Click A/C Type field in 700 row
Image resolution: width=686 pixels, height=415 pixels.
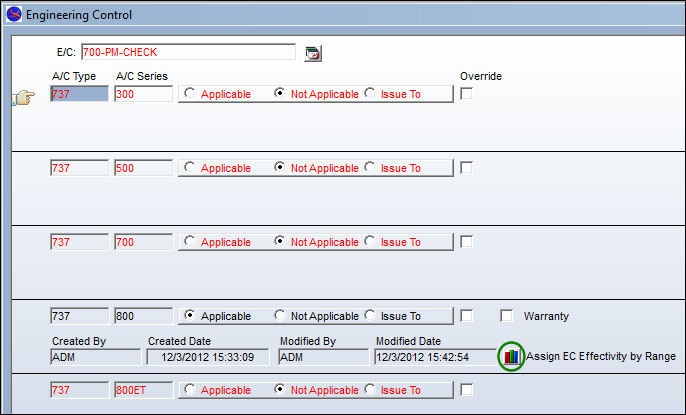click(x=79, y=242)
